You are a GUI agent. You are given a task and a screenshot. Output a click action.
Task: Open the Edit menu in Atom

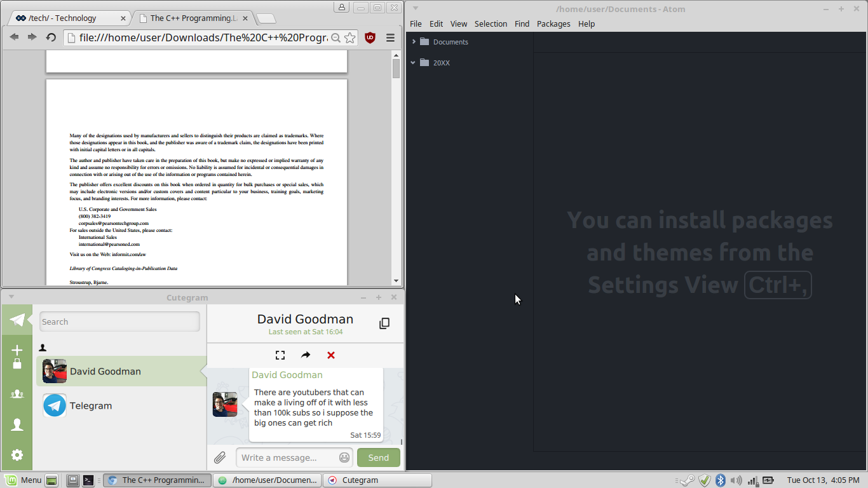436,24
